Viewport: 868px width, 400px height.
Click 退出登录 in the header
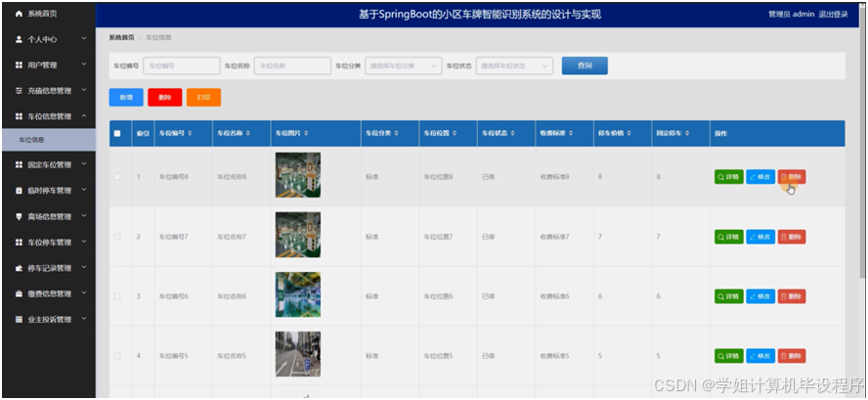(833, 15)
